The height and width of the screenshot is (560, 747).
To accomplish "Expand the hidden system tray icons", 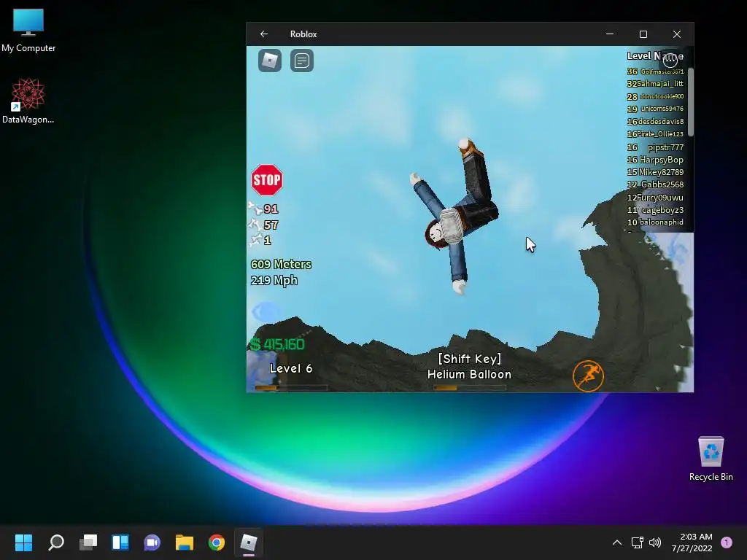I will (617, 542).
